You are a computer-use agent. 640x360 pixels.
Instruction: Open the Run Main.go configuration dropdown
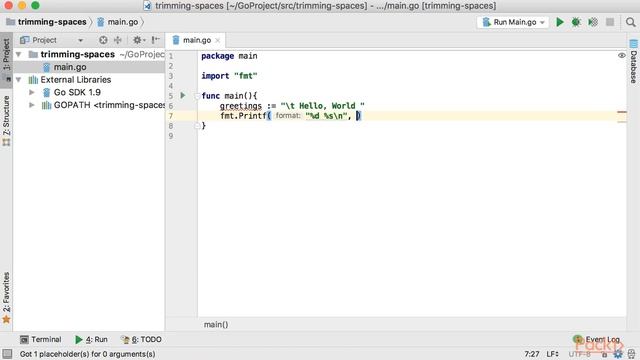click(513, 22)
